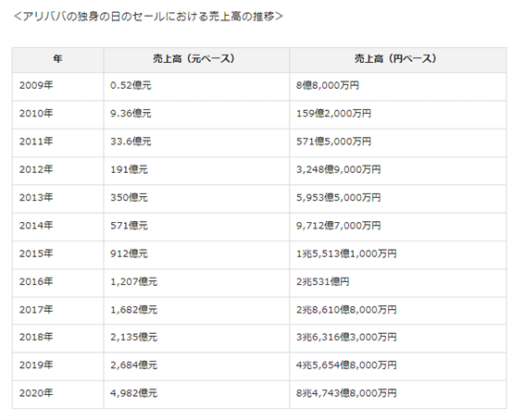Click the 2兆8,610億8,000万円 cell
The image size is (512, 420).
pos(398,311)
